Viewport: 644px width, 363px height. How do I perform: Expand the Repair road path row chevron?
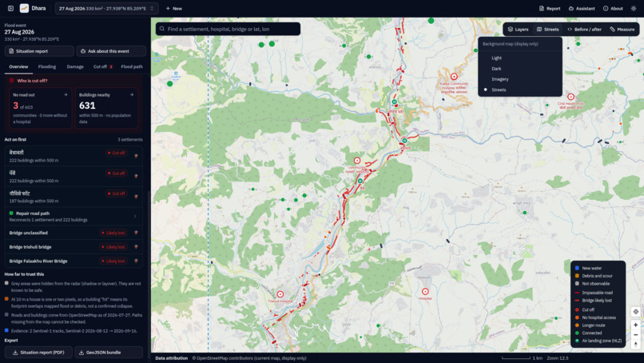[136, 216]
